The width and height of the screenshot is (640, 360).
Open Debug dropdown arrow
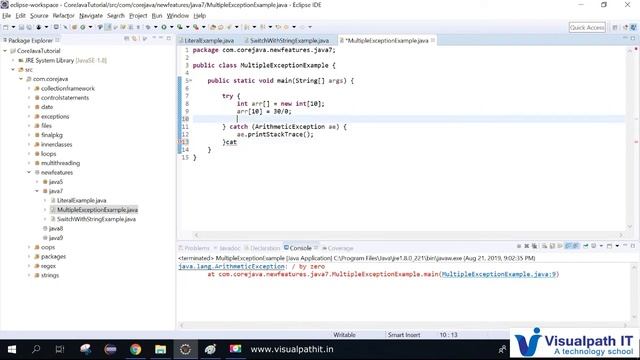[x=156, y=27]
